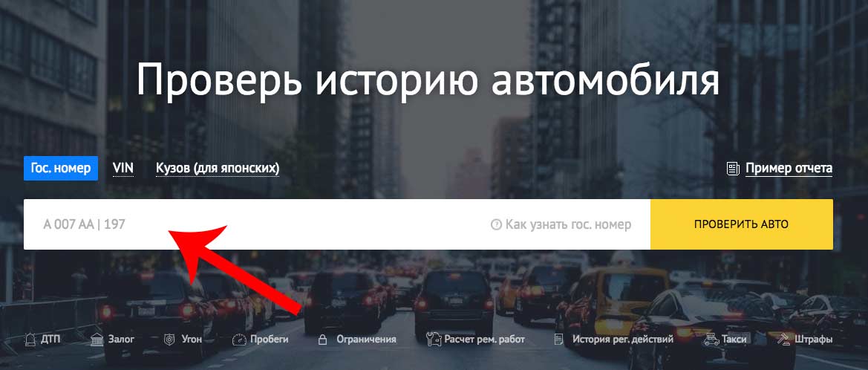Click the Залог bank building icon
868x370 pixels.
[x=97, y=339]
